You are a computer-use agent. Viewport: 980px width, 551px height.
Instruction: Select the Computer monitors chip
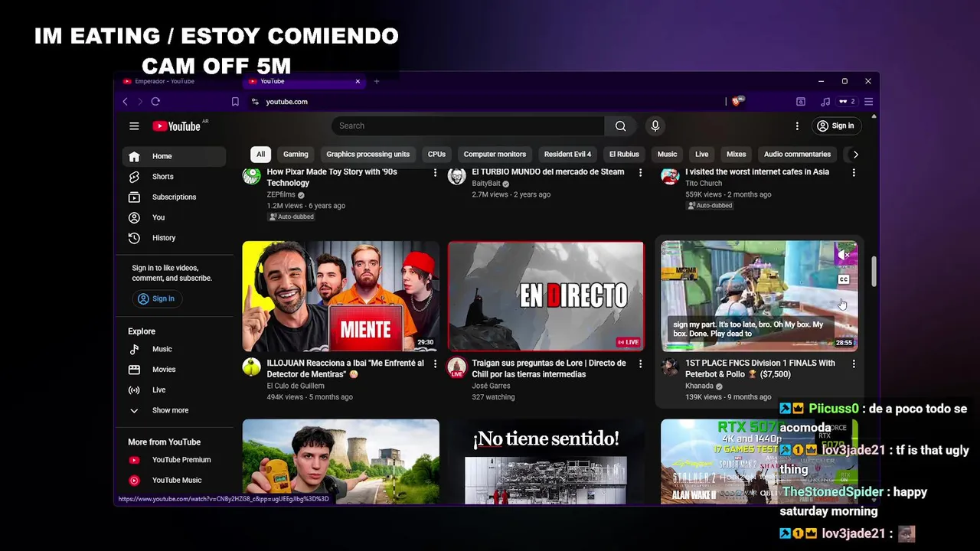[495, 154]
